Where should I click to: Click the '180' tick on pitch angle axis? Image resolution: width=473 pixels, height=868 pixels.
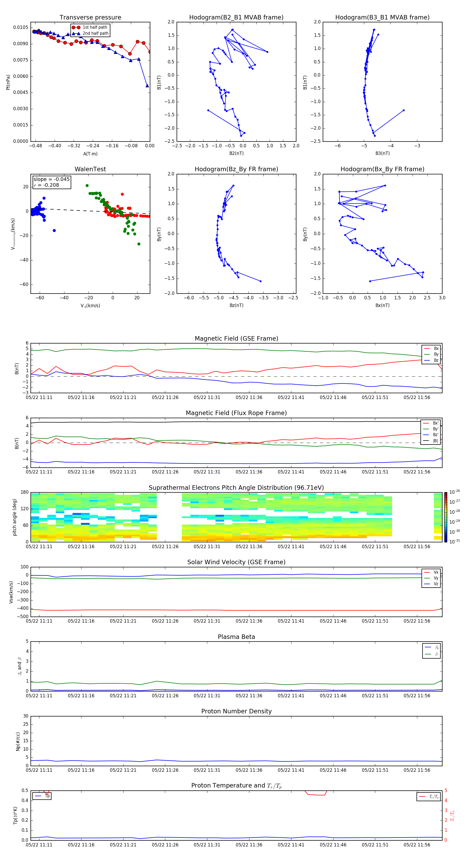pyautogui.click(x=25, y=492)
